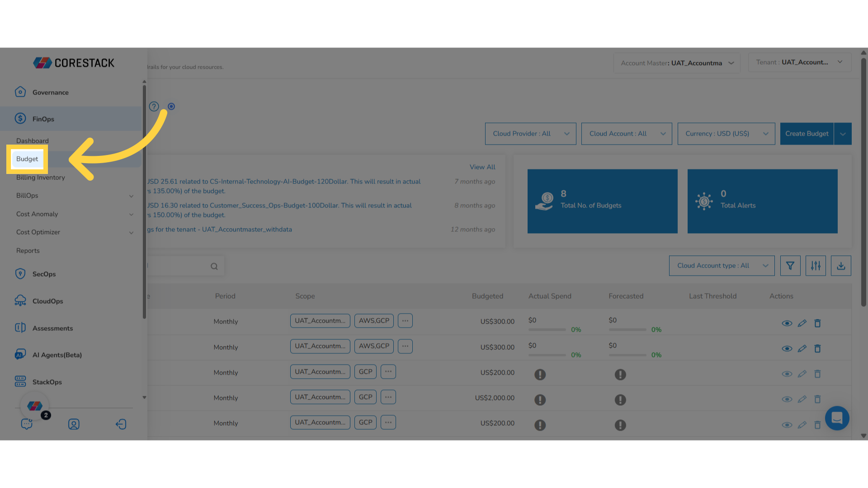Image resolution: width=868 pixels, height=488 pixels.
Task: Click the radio indicator beside help icon
Action: pyautogui.click(x=171, y=107)
